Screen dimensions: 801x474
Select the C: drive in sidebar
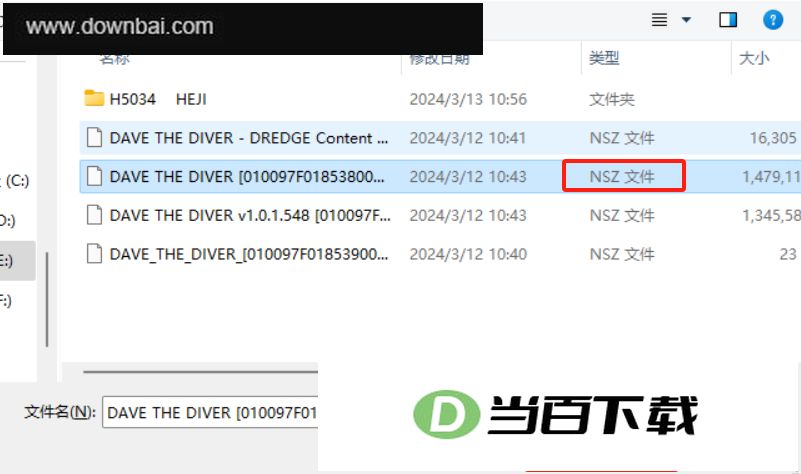[16, 181]
